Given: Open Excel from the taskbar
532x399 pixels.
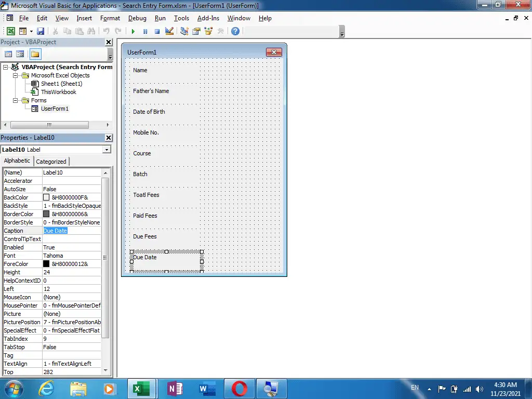Looking at the screenshot, I should (x=141, y=389).
